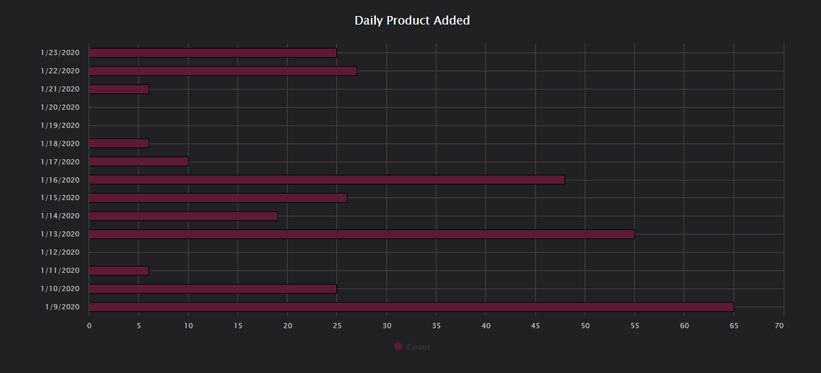Click the 1/17/2020 axis label

60,162
